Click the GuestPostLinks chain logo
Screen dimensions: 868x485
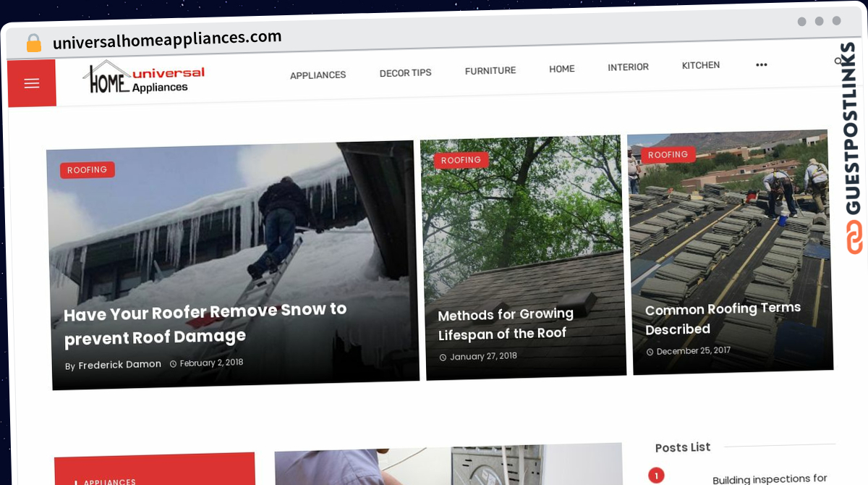(x=855, y=237)
